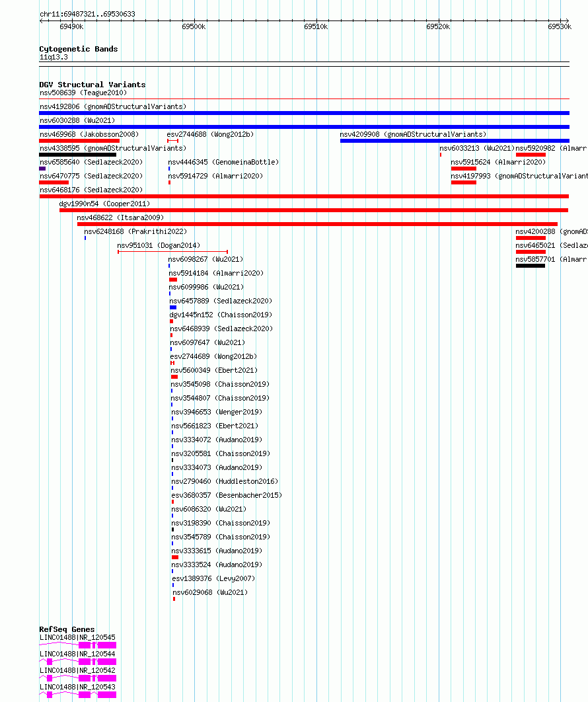Open nsv2790460 (Huddleston2016) label
The image size is (588, 702).
pyautogui.click(x=225, y=481)
